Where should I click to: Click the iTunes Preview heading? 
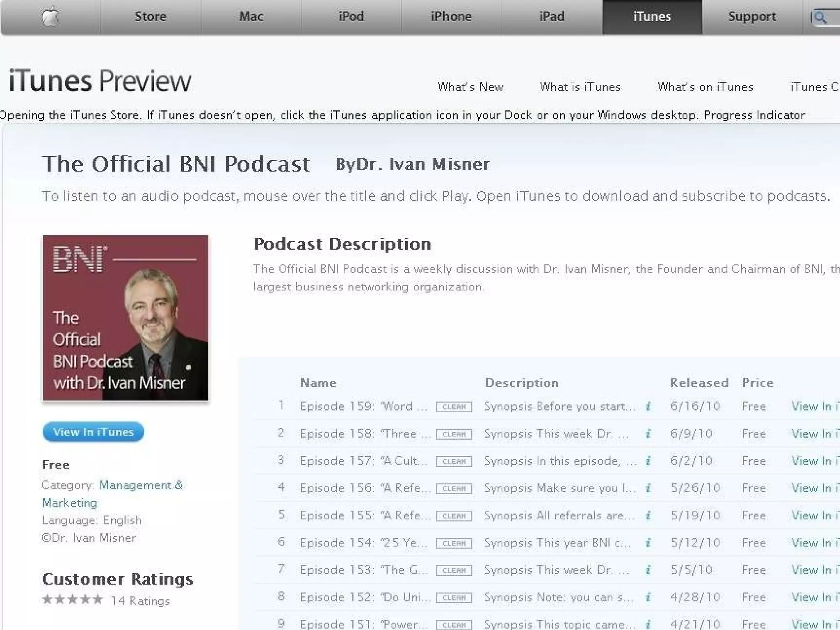100,81
